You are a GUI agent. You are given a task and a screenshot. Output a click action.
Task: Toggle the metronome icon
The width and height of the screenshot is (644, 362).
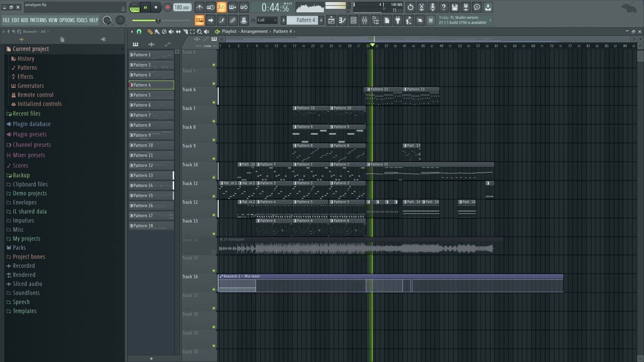[x=200, y=7]
